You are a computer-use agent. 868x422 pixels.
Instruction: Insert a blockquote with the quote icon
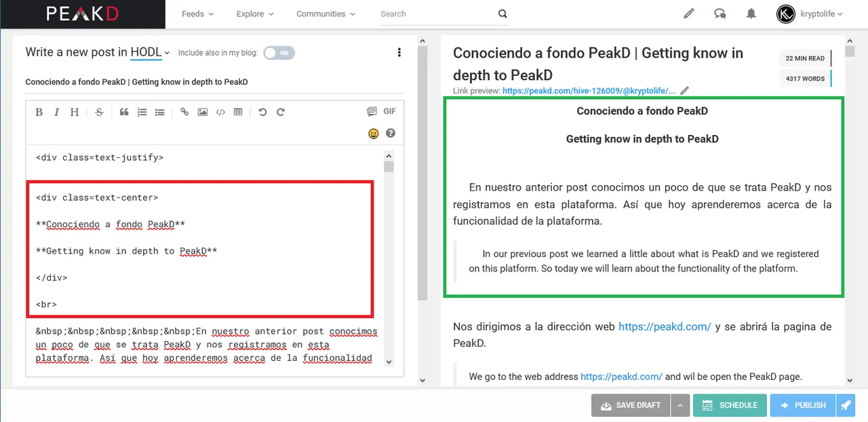click(x=124, y=112)
